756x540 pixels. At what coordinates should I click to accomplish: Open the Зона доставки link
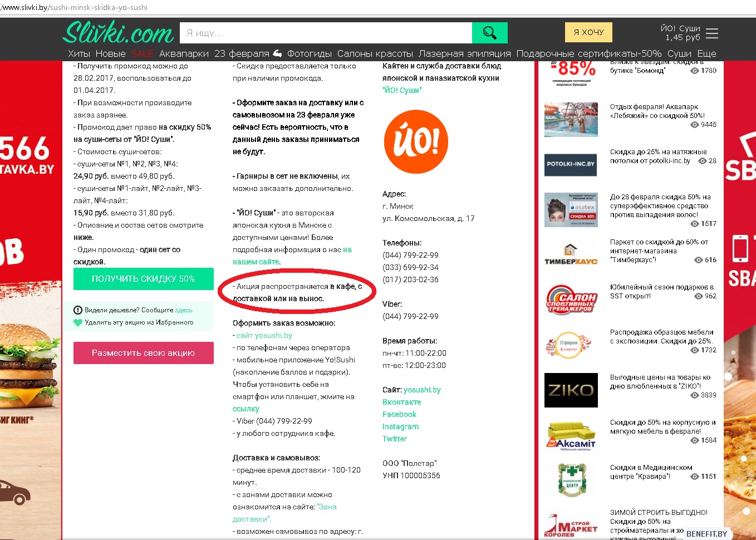pos(327,507)
